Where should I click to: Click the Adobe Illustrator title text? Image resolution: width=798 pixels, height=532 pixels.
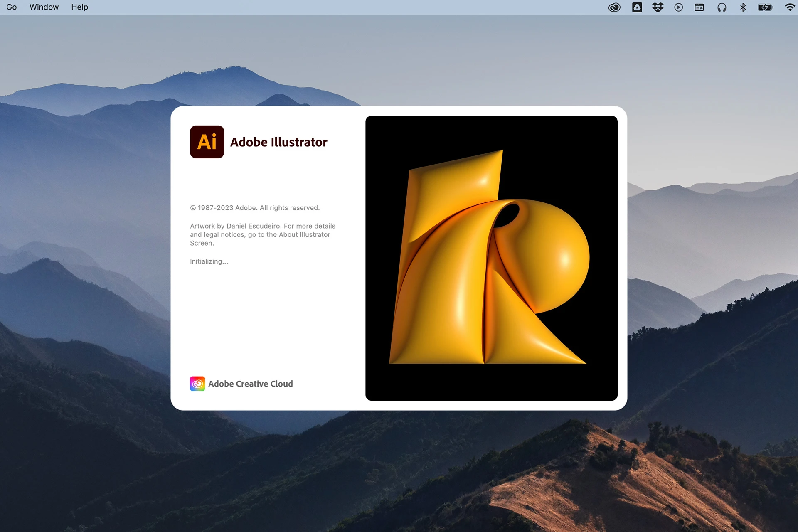279,142
